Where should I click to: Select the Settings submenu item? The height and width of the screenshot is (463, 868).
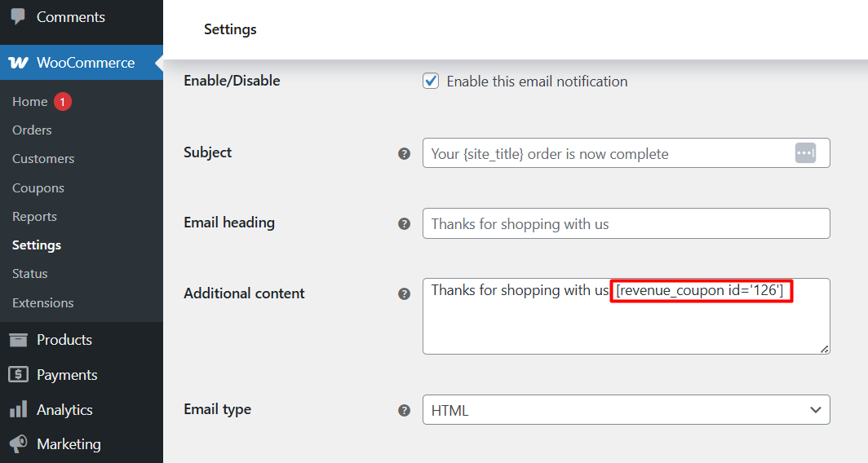(x=37, y=245)
